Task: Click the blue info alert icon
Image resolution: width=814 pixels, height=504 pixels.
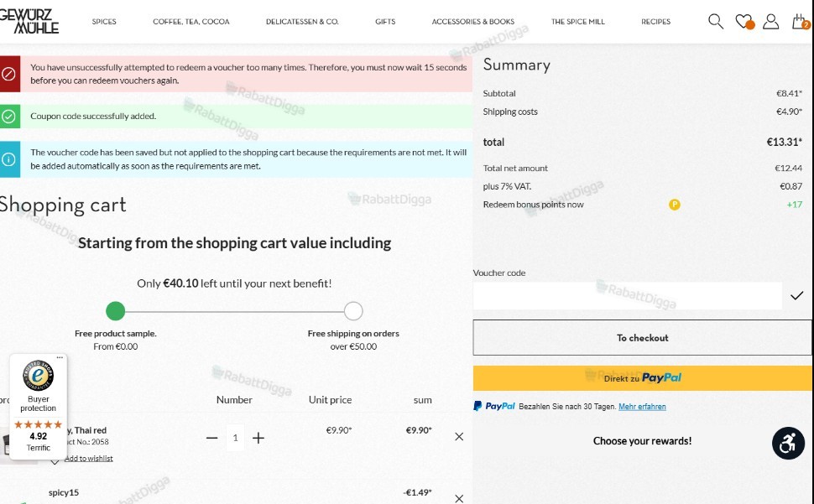Action: (x=9, y=159)
